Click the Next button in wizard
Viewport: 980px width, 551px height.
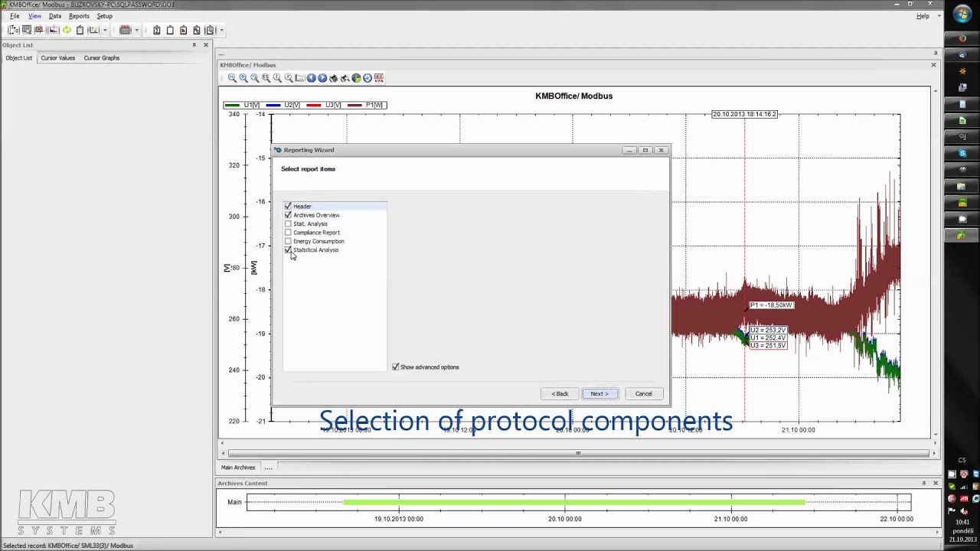pos(599,394)
